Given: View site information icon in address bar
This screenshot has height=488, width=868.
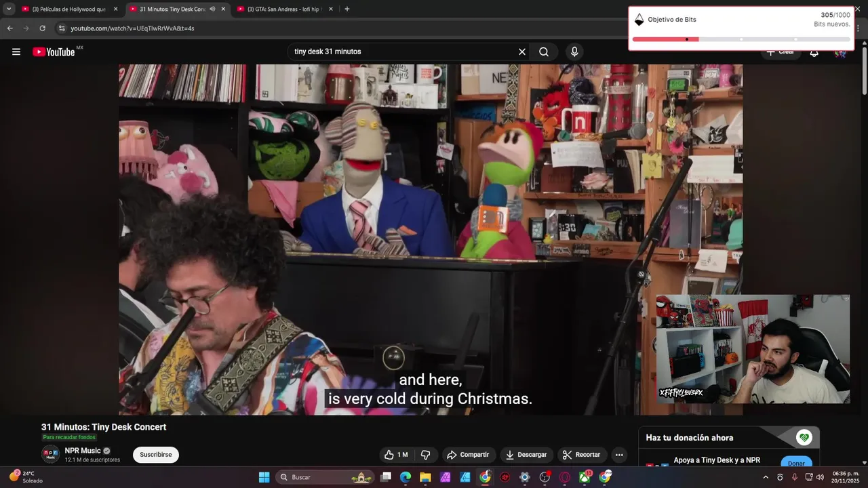Looking at the screenshot, I should coord(62,28).
